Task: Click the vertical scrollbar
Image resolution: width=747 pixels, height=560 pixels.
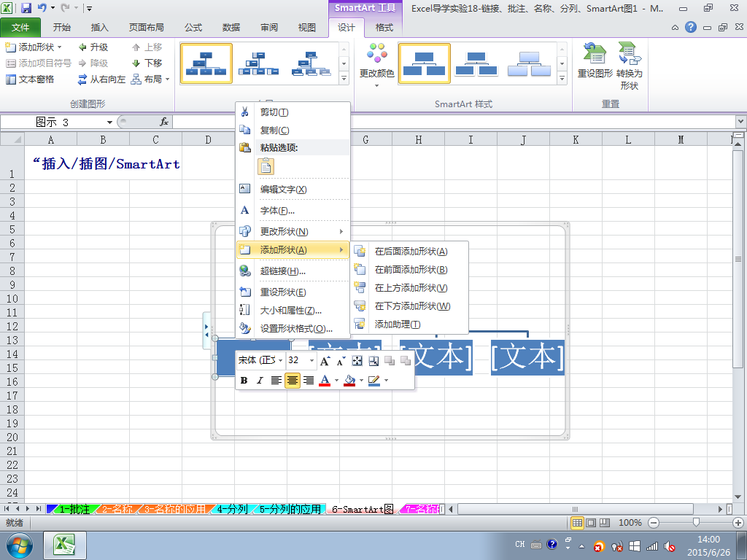Action: click(x=738, y=259)
